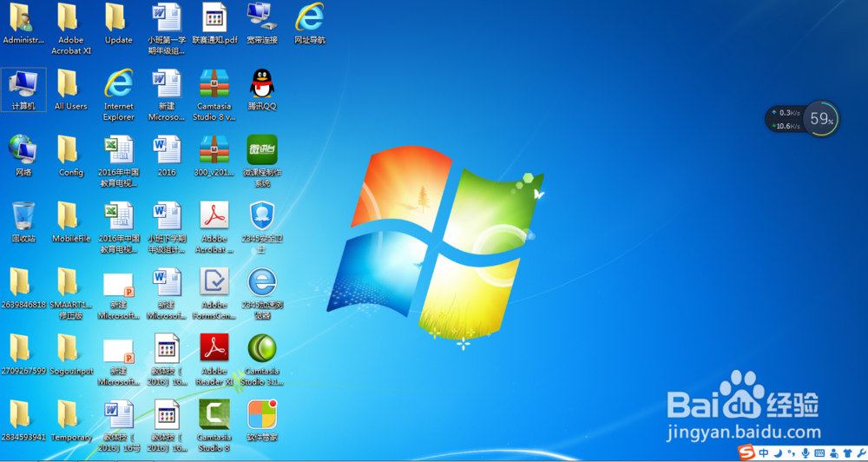Screen dimensions: 868x462
Task: Click the 0.3K/s upload speed readout
Action: 786,112
